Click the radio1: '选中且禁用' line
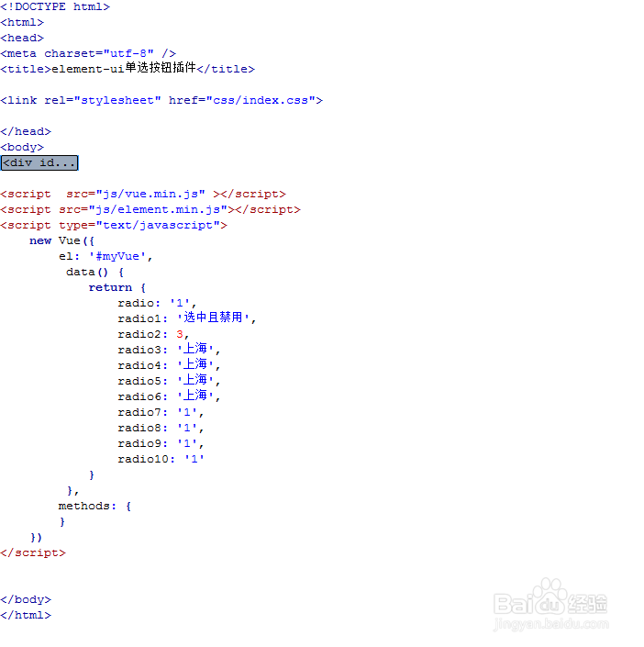Viewport: 644px width, 647px height. coord(187,318)
